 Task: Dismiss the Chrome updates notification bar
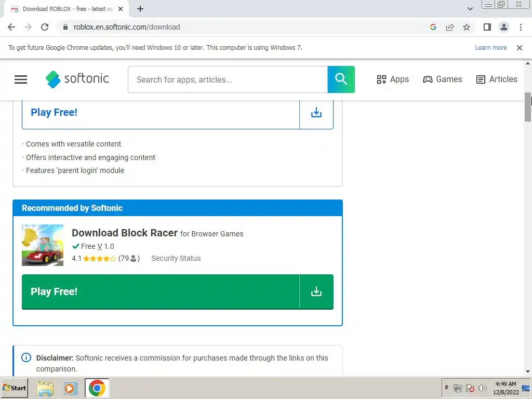[x=519, y=48]
